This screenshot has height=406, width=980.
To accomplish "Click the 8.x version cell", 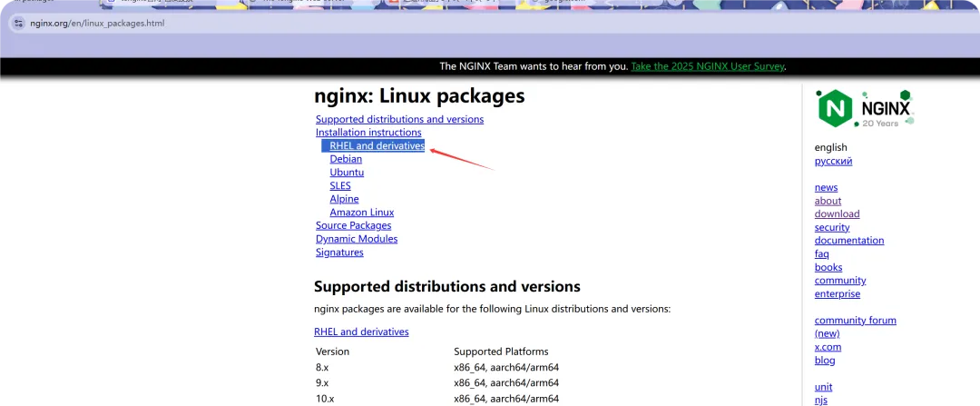I will point(322,367).
